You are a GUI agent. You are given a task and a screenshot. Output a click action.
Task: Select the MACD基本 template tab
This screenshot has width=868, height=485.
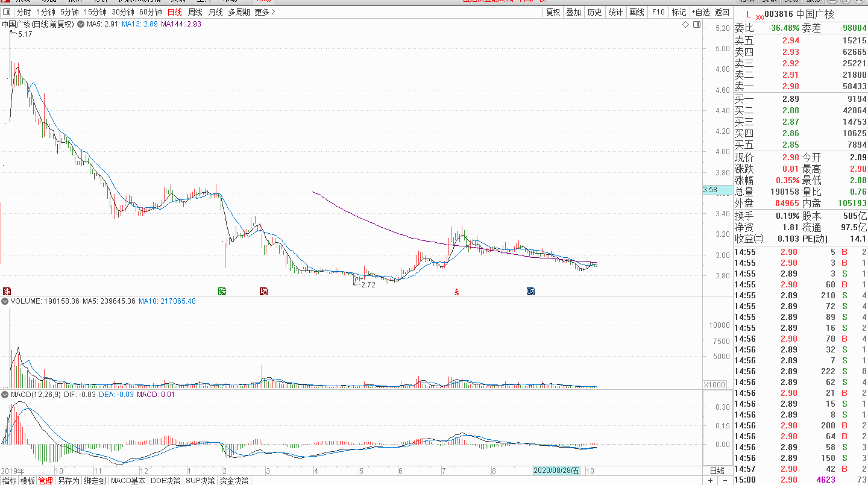(x=128, y=481)
